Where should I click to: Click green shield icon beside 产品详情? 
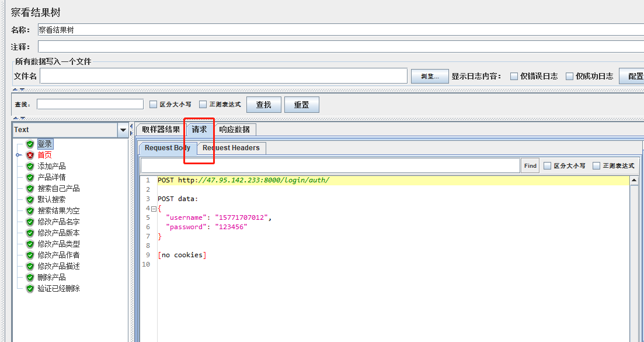click(x=30, y=178)
